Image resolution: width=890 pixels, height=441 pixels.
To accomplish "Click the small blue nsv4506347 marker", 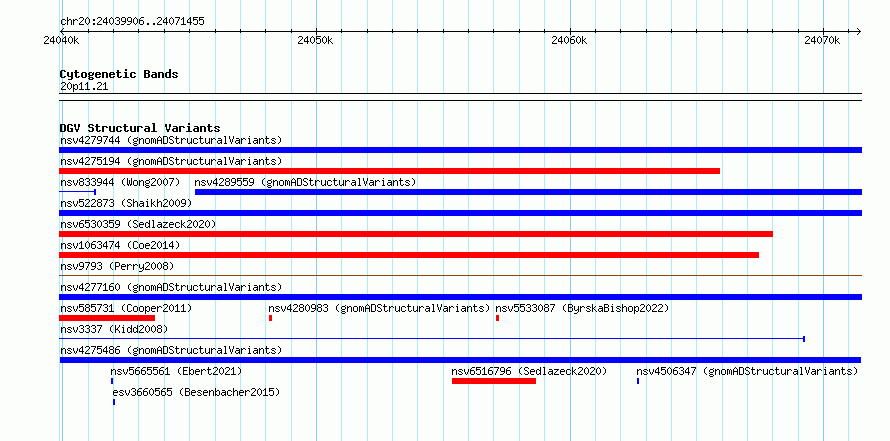I will [638, 381].
